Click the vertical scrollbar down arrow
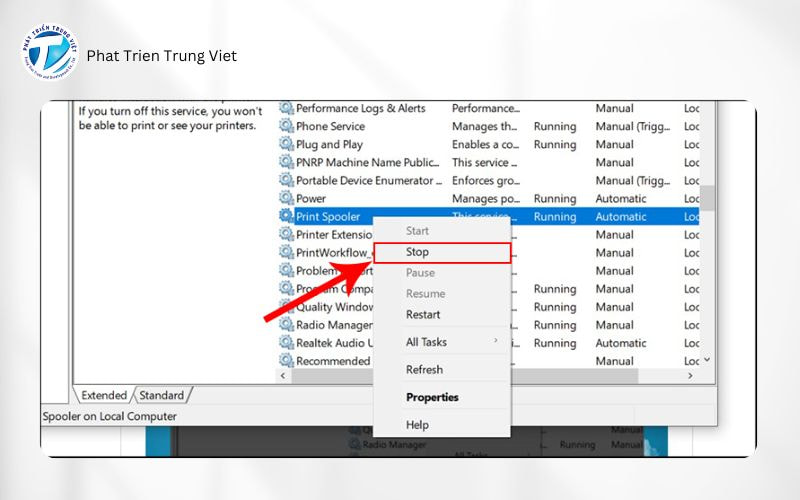Screen dimensions: 800x500 click(x=707, y=360)
